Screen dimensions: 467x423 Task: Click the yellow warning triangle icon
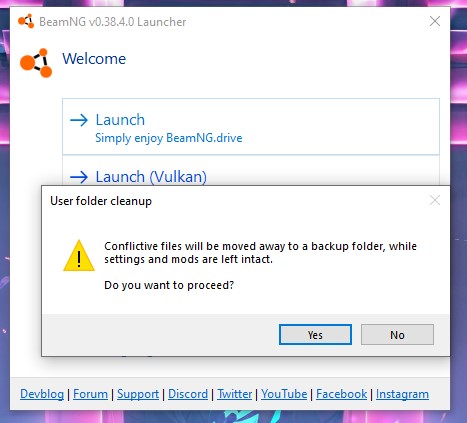point(79,255)
